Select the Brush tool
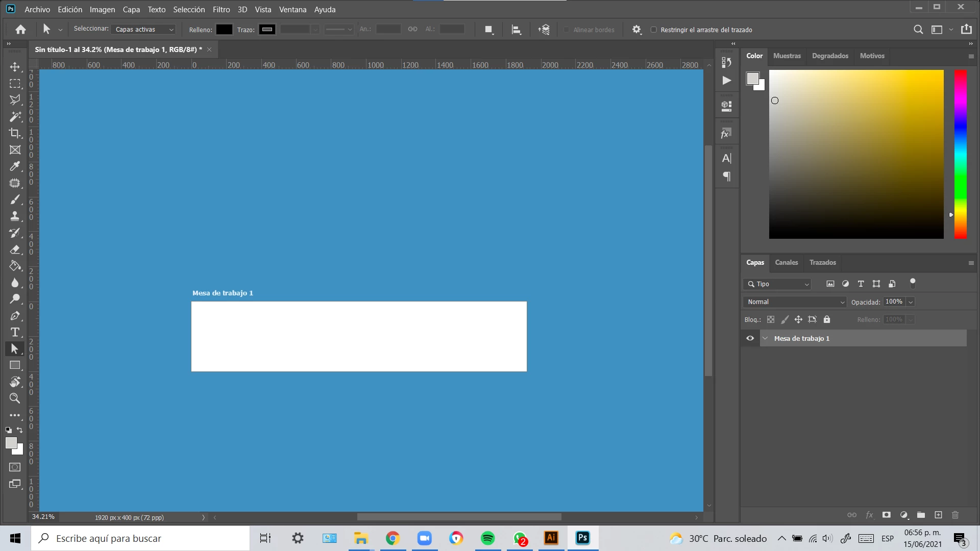 (15, 199)
